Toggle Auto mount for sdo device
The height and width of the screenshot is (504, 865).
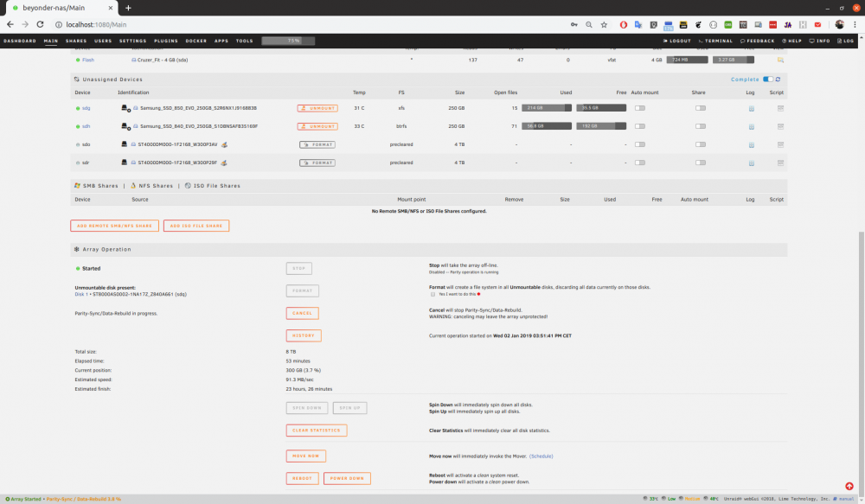640,144
